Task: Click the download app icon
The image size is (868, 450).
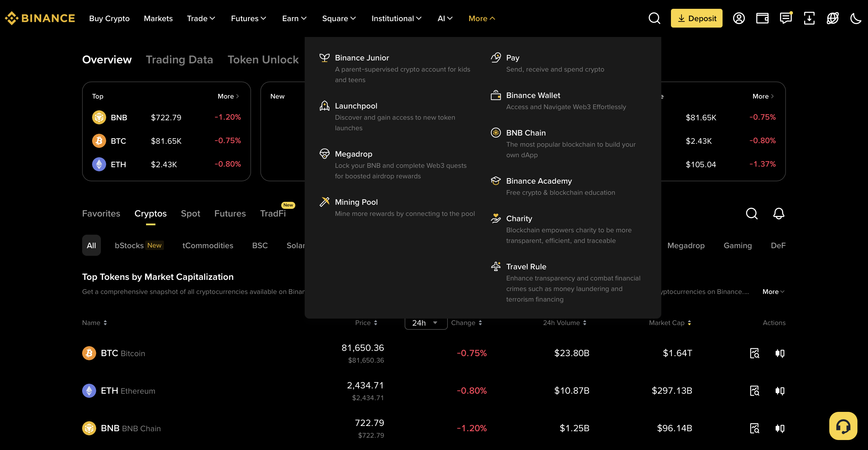Action: [x=809, y=18]
